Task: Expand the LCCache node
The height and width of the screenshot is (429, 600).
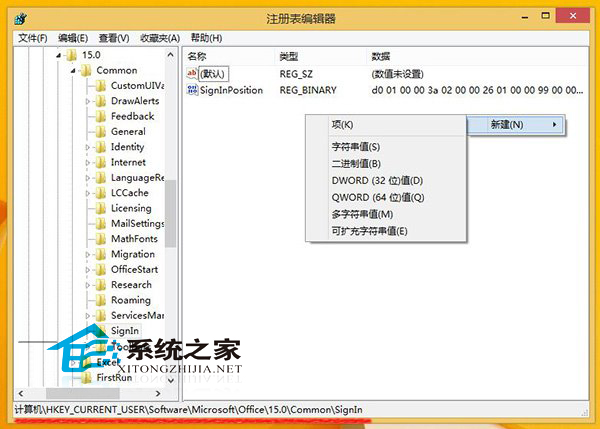Action: coord(88,193)
